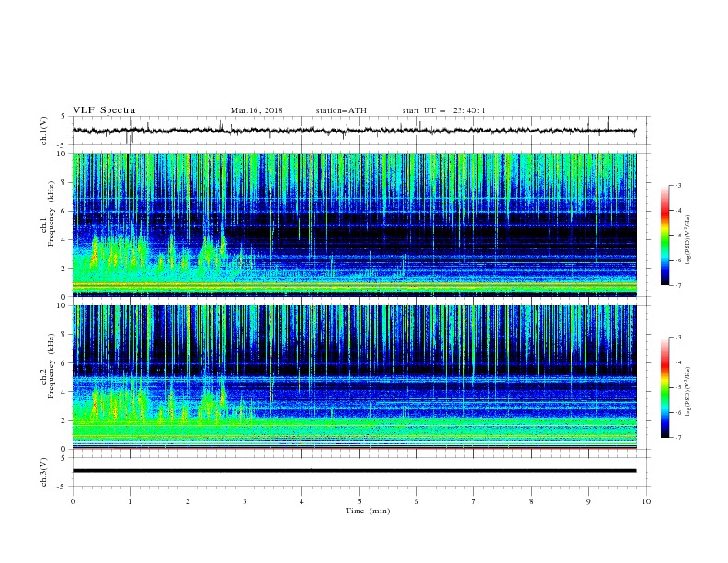Click time-axis tick label "1"
728x563 pixels.
pyautogui.click(x=130, y=501)
